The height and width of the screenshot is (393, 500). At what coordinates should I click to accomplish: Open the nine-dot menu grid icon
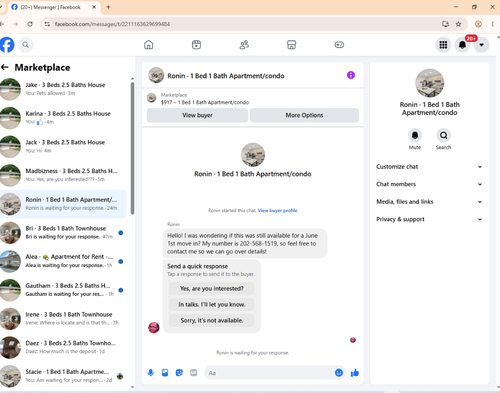[x=443, y=45]
